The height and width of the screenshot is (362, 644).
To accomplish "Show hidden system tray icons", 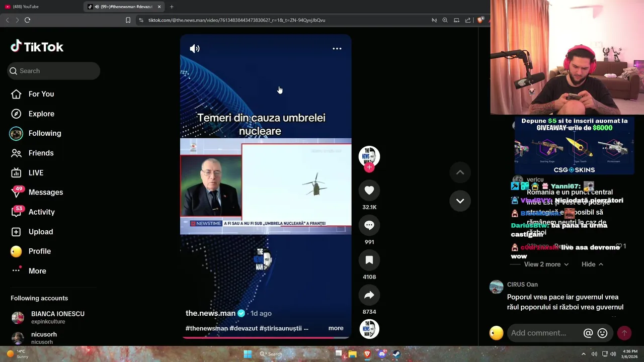I will coord(584,354).
